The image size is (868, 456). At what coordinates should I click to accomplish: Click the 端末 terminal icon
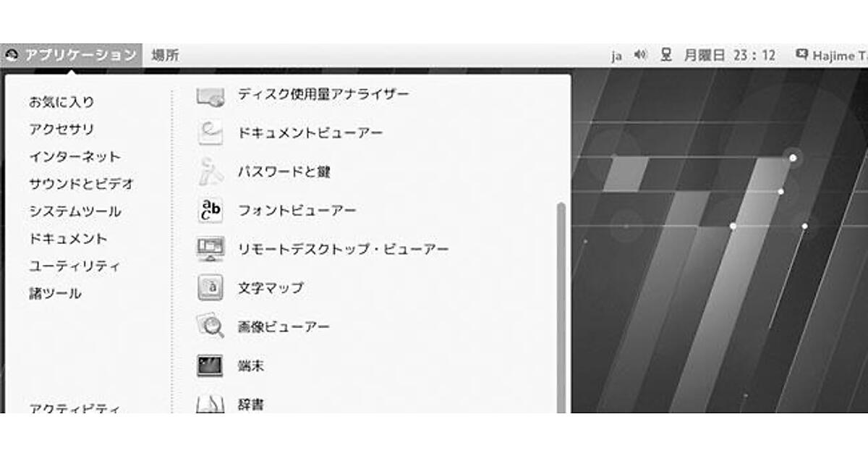[210, 366]
